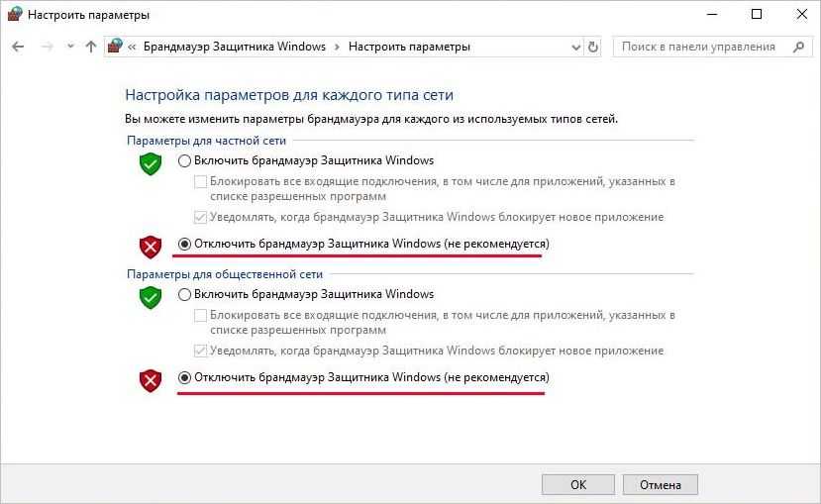Open the recent locations dropdown arrow

(x=69, y=47)
